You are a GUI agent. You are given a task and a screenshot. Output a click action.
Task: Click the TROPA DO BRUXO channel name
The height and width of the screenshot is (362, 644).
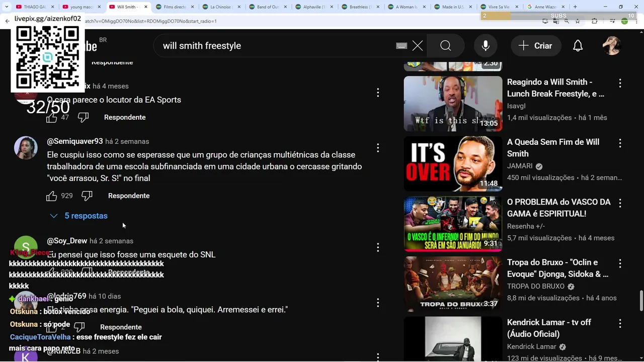(x=536, y=287)
